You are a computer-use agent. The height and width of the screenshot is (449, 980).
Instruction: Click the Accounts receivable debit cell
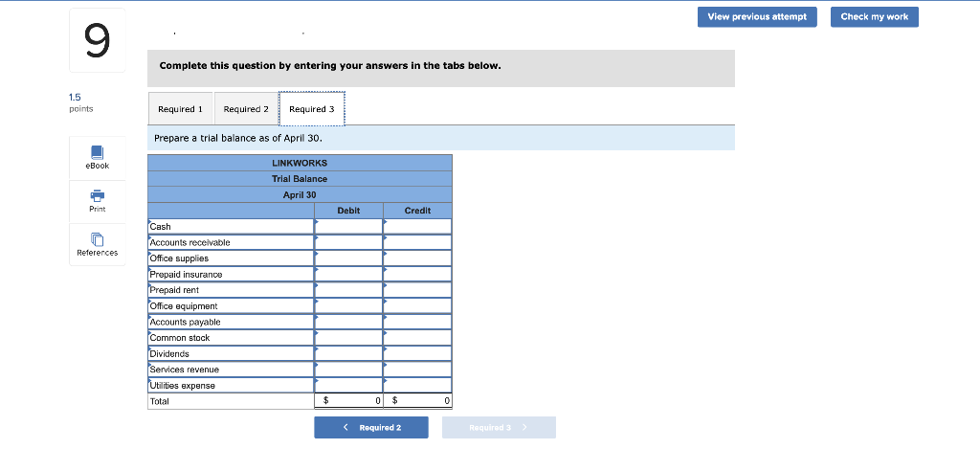[x=348, y=242]
